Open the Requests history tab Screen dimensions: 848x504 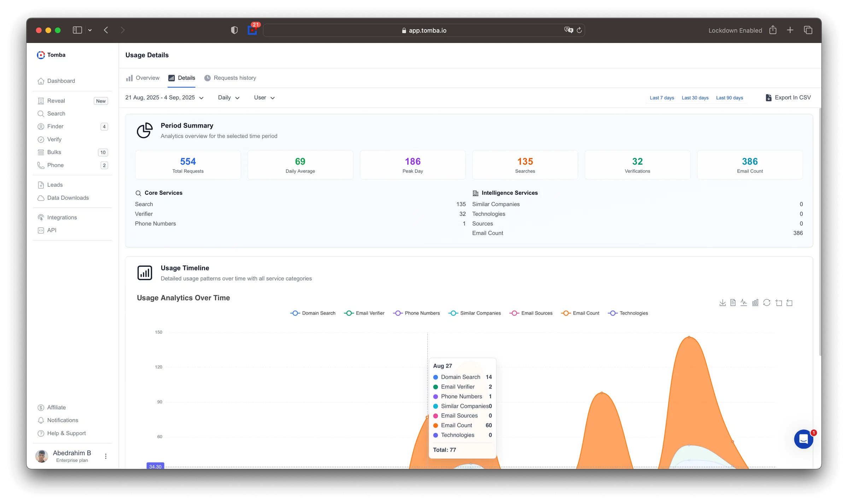pyautogui.click(x=230, y=78)
